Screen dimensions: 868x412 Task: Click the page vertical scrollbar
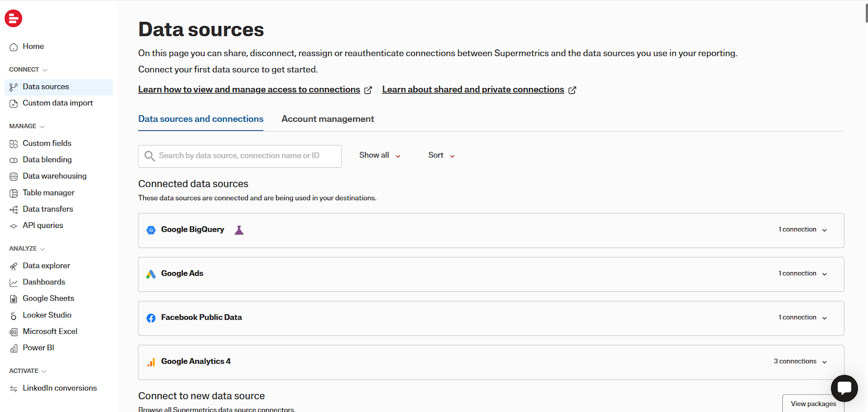tap(866, 13)
